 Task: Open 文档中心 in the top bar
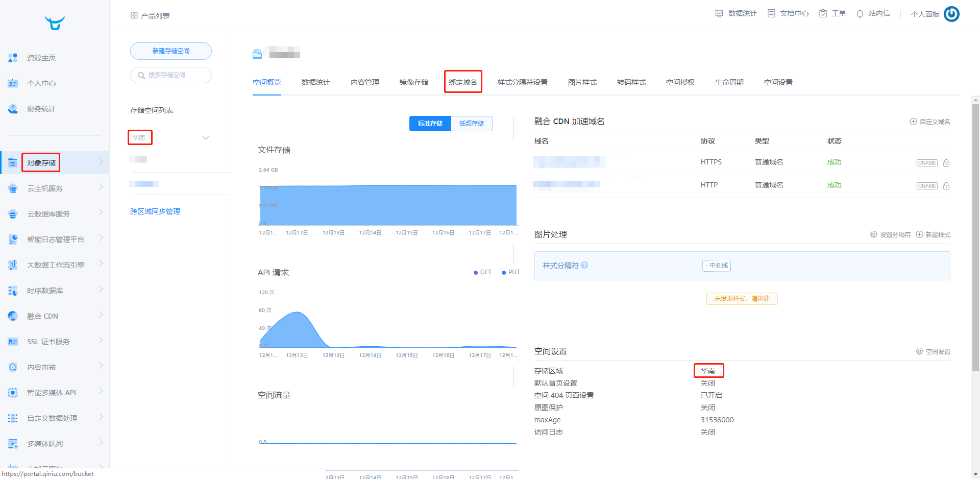788,14
